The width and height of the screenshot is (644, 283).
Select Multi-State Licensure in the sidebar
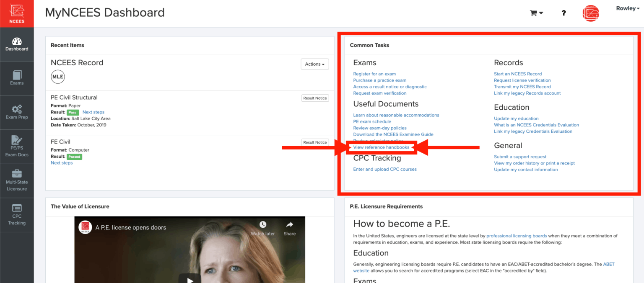(x=17, y=180)
